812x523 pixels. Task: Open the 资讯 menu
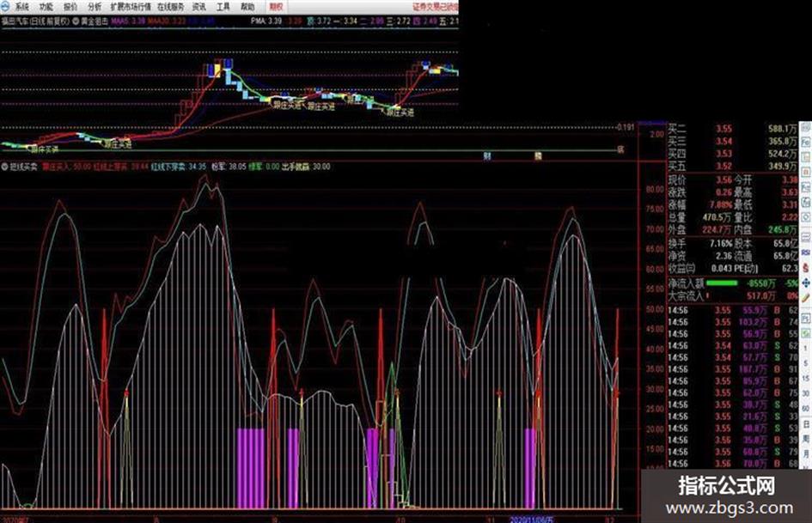coord(198,7)
